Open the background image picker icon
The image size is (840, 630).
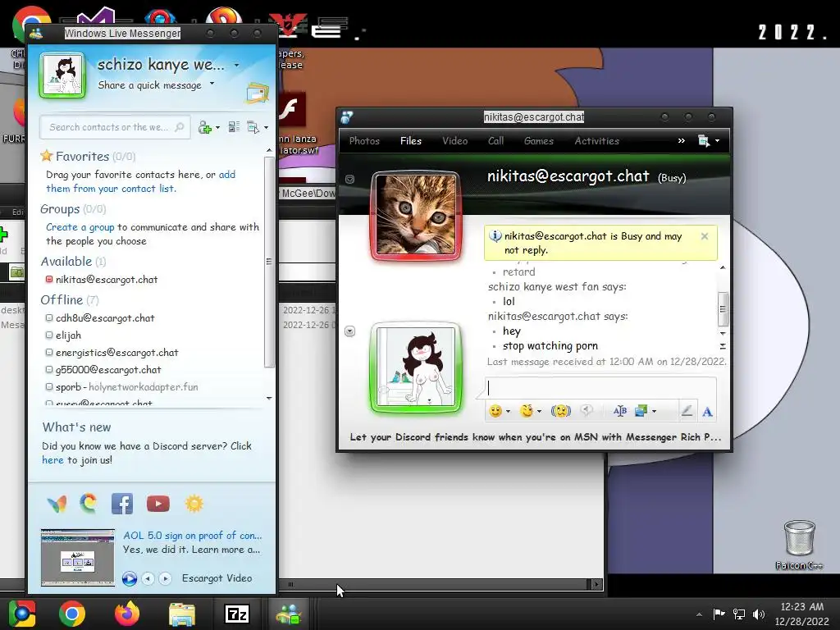coord(641,411)
